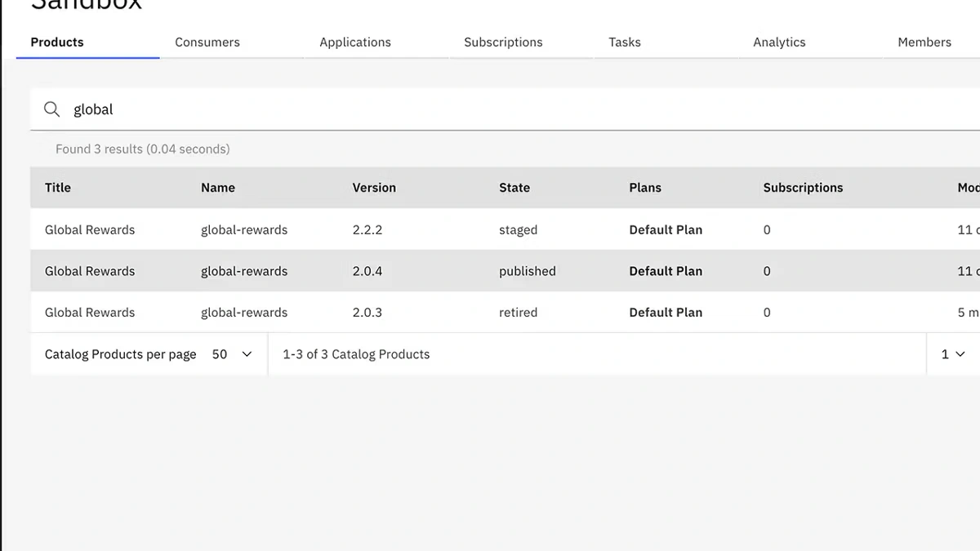The image size is (980, 551).
Task: Switch to the Consumers tab
Action: coord(207,42)
